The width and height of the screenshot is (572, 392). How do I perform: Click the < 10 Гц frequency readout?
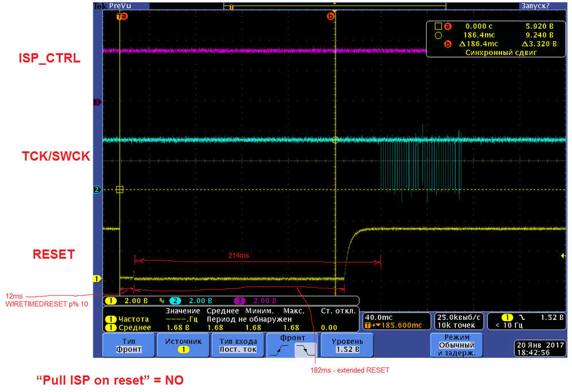(508, 325)
